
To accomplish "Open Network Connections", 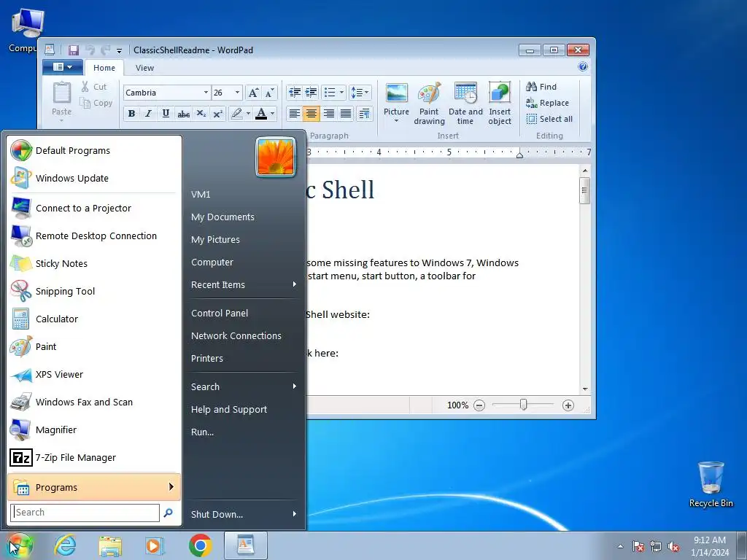I will 244,335.
